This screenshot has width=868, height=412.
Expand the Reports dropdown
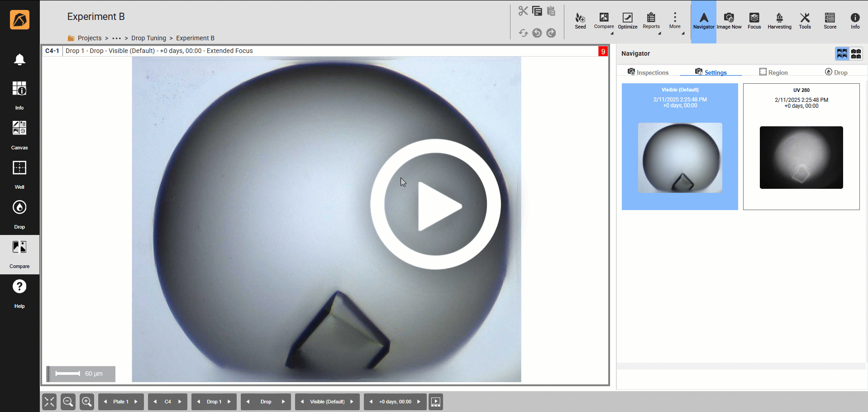point(651,21)
